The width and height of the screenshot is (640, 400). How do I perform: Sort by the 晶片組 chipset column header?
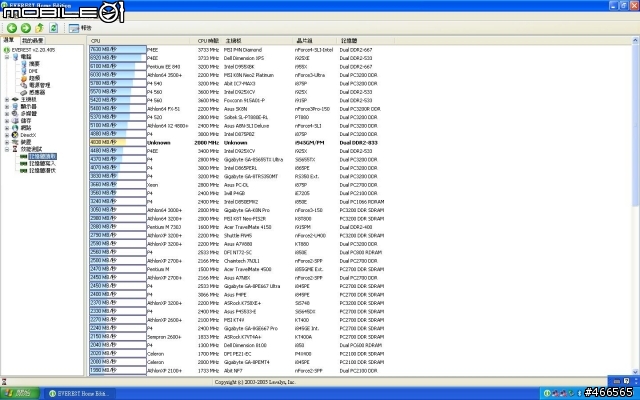pyautogui.click(x=315, y=41)
